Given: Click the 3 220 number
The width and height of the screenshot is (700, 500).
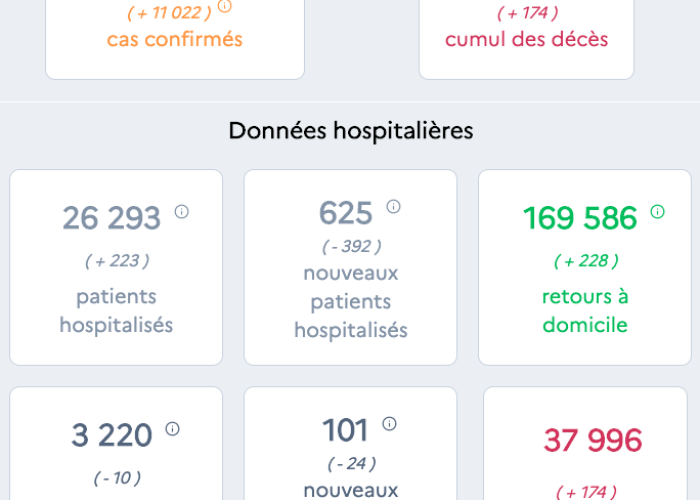Looking at the screenshot, I should click(112, 435).
